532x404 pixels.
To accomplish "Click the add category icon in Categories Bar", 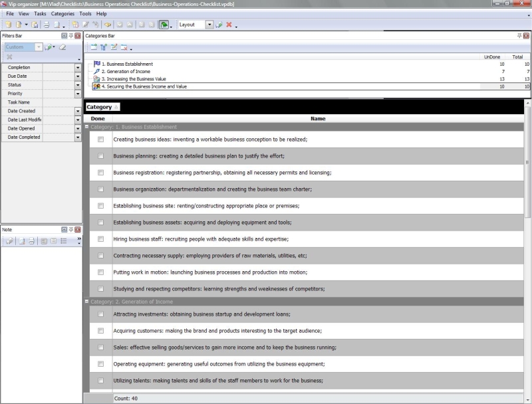I will coord(94,47).
